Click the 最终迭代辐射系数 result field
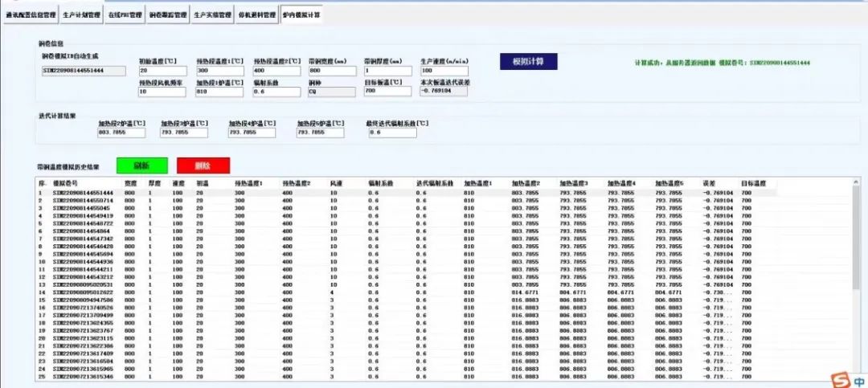This screenshot has height=388, width=868. (x=392, y=133)
